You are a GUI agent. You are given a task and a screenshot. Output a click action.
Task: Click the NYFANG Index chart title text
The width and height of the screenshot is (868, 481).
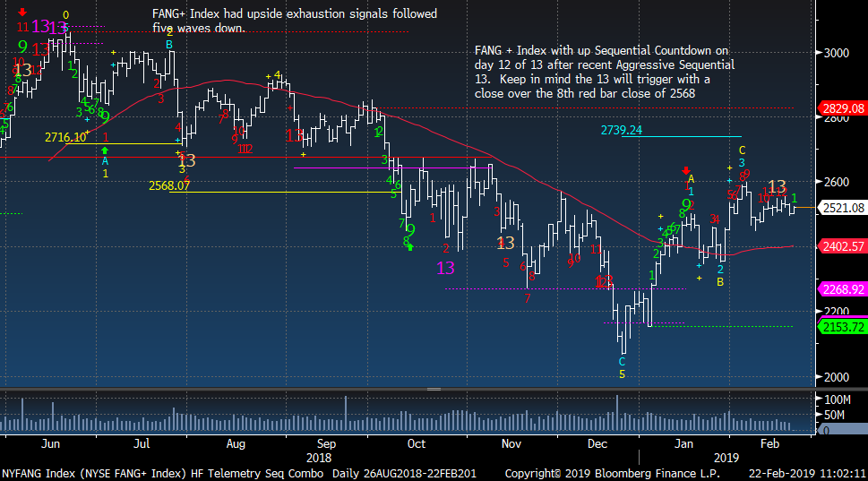point(163,474)
